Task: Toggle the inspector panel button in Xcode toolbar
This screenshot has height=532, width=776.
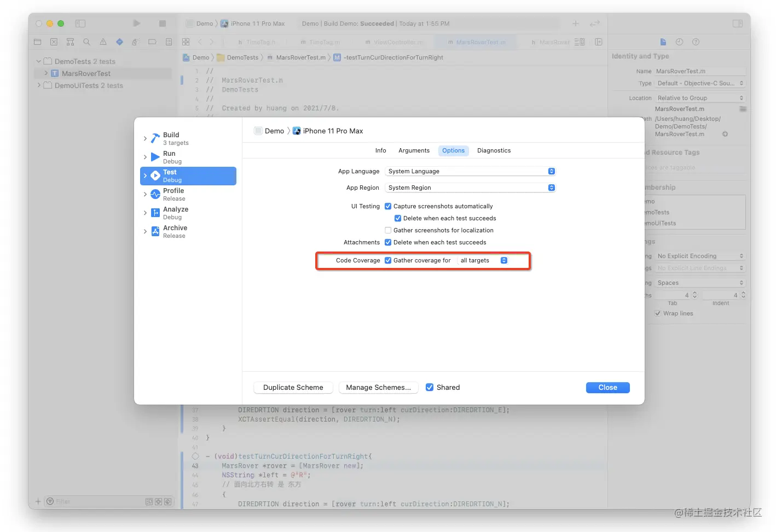Action: [738, 24]
